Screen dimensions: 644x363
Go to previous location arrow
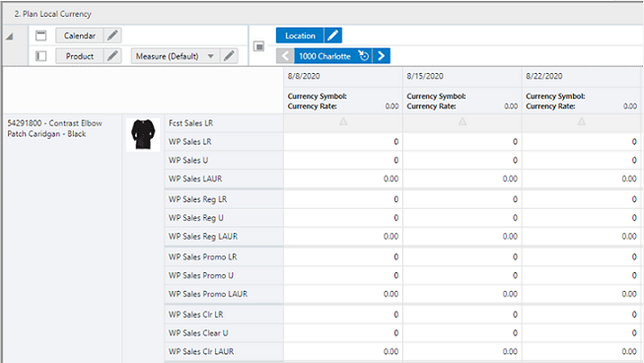pyautogui.click(x=285, y=56)
